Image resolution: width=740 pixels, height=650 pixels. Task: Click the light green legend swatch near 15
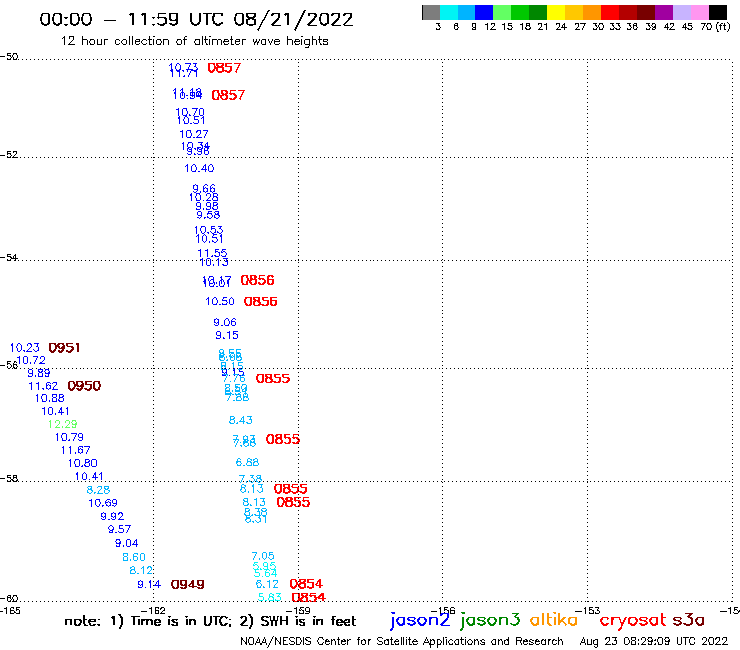(502, 12)
